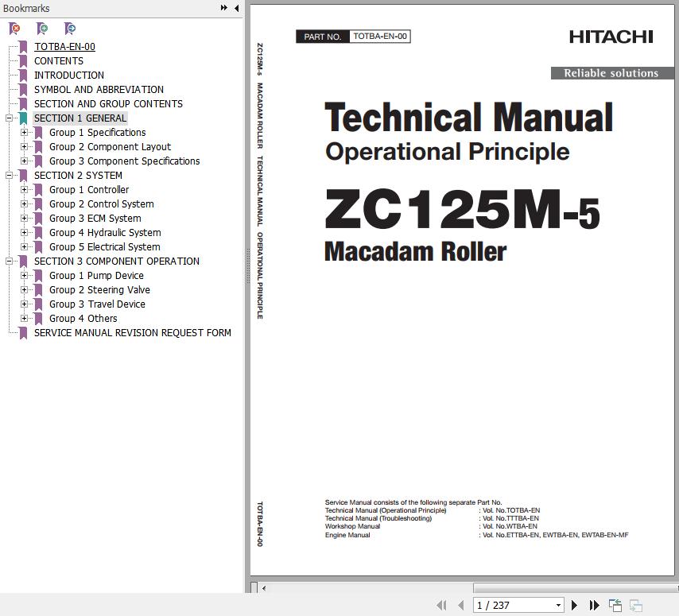679x616 pixels.
Task: Click the TOTBA-EN-00 part number box
Action: pos(380,37)
